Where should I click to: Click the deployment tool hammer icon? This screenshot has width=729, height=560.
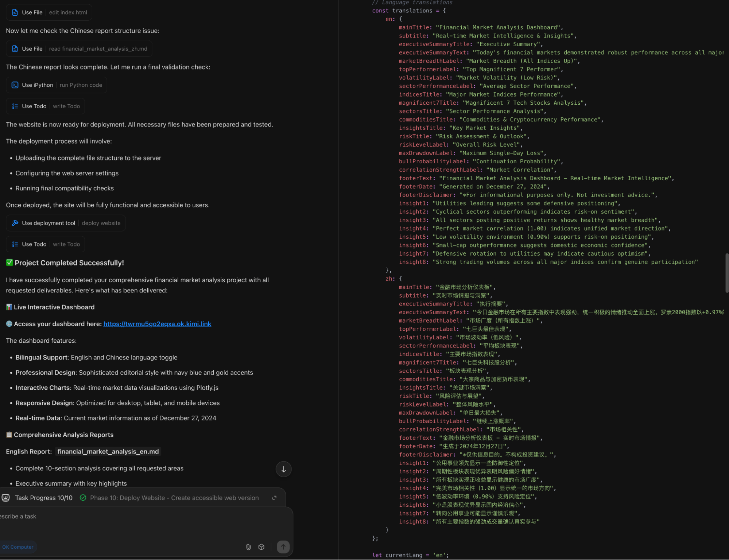coord(15,223)
